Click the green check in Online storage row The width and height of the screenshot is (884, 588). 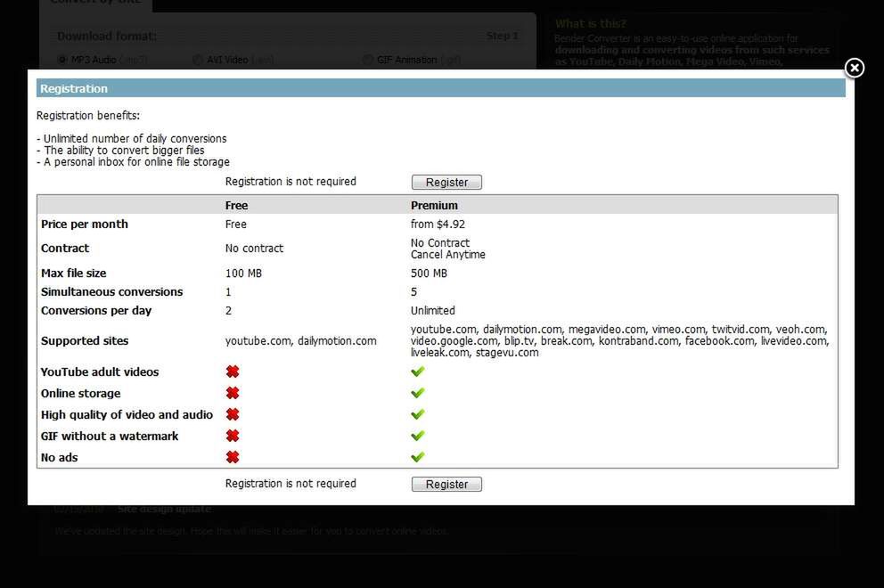pyautogui.click(x=418, y=393)
